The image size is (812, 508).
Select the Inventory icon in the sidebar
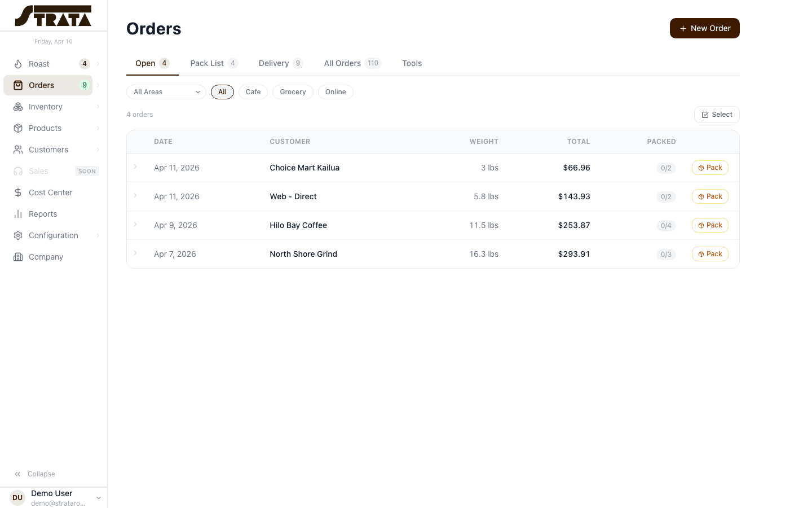(19, 107)
